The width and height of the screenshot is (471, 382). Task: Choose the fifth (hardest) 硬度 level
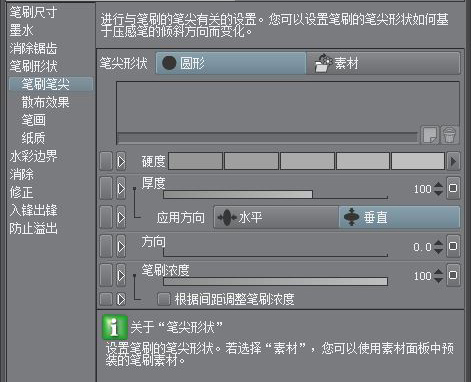click(x=418, y=161)
